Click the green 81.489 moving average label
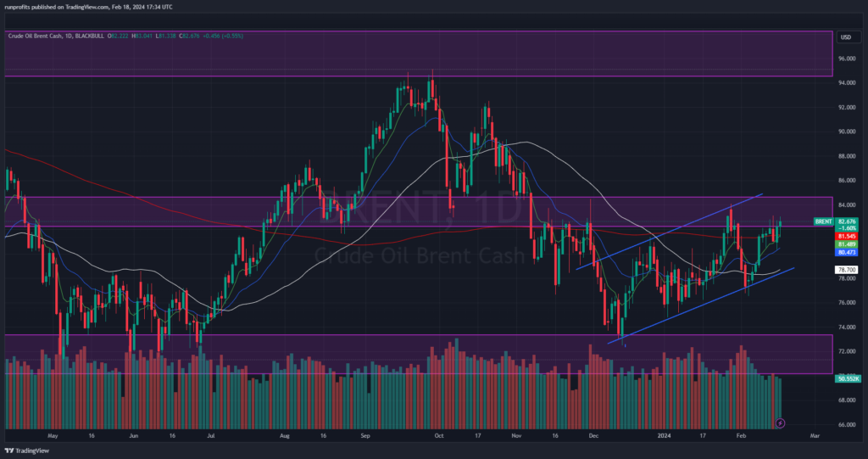868x459 pixels. pyautogui.click(x=845, y=243)
